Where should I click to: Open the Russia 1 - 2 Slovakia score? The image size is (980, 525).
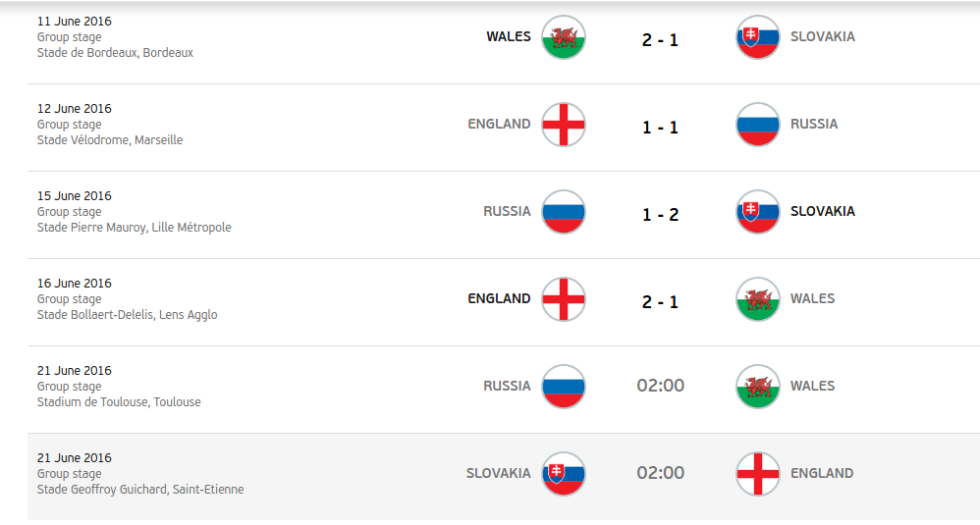click(x=660, y=215)
